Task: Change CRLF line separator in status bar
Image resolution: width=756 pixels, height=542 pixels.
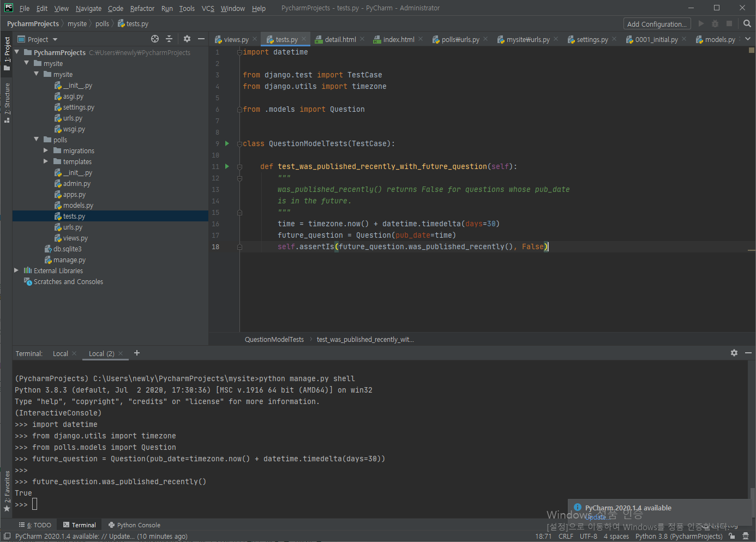Action: pos(566,537)
